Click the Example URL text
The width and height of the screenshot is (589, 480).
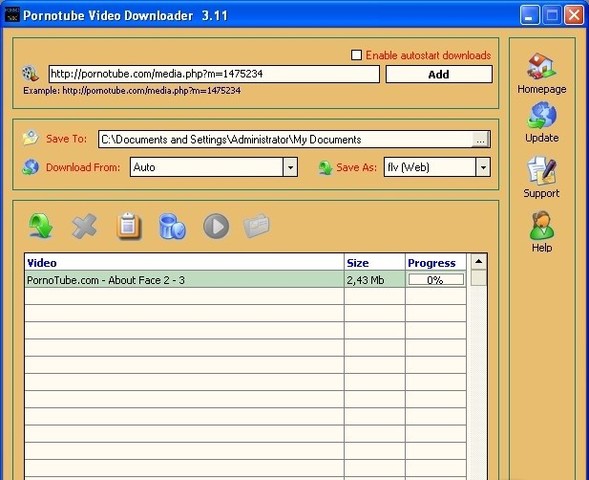pyautogui.click(x=132, y=91)
